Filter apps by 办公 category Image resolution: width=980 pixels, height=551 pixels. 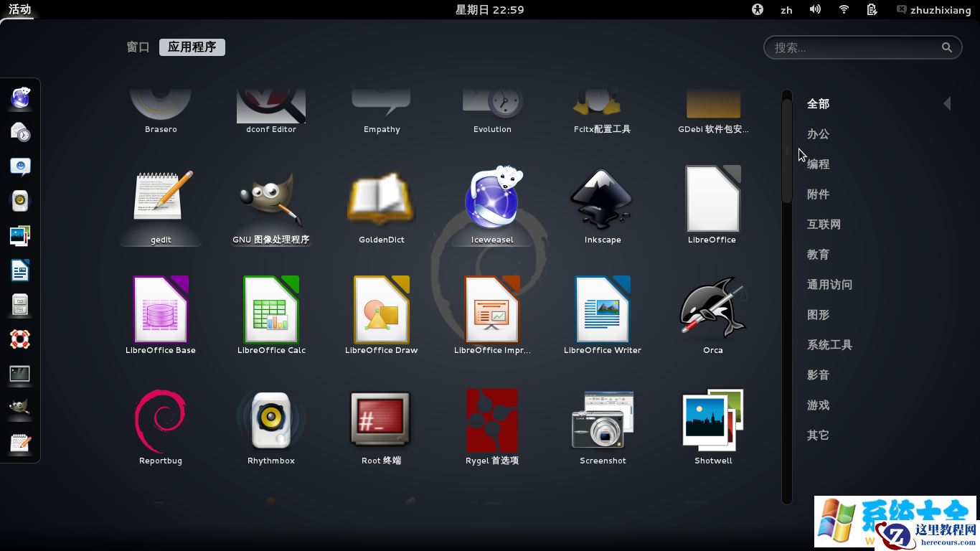point(819,134)
